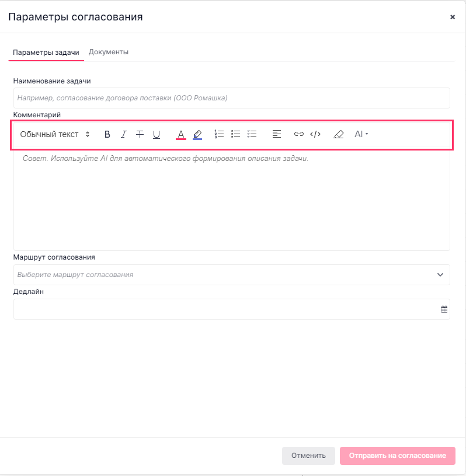Insert a bulleted list
Image resolution: width=466 pixels, height=476 pixels.
click(235, 134)
